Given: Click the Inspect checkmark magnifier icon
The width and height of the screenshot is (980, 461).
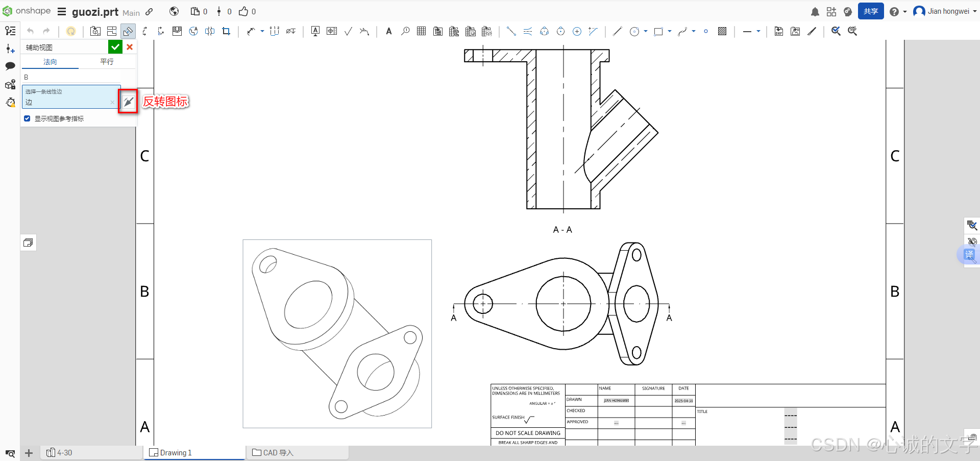Looking at the screenshot, I should coord(836,31).
